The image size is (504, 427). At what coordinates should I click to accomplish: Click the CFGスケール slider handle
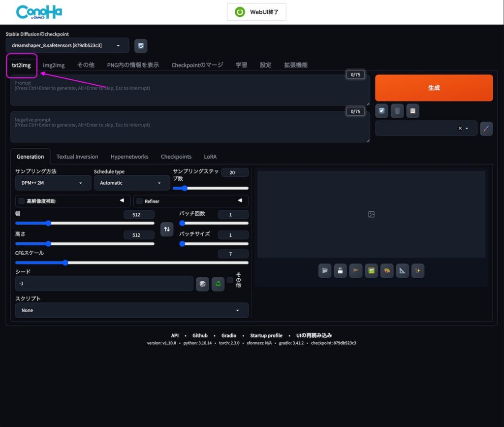point(65,263)
